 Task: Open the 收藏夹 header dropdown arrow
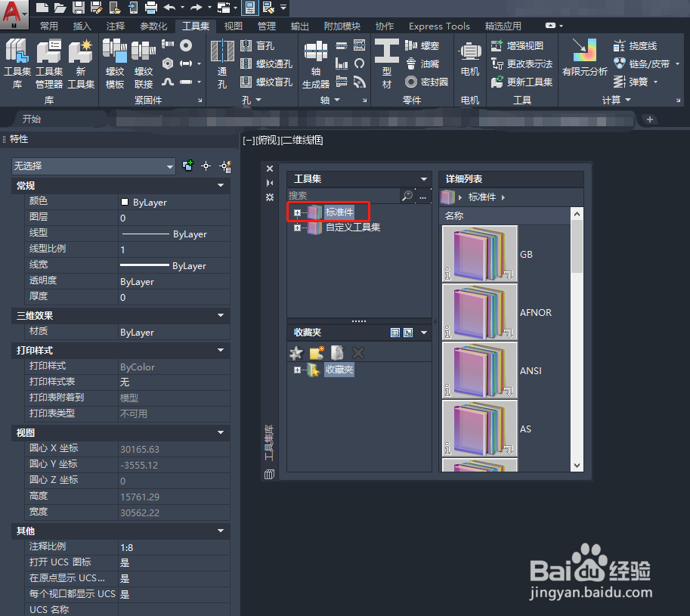424,333
